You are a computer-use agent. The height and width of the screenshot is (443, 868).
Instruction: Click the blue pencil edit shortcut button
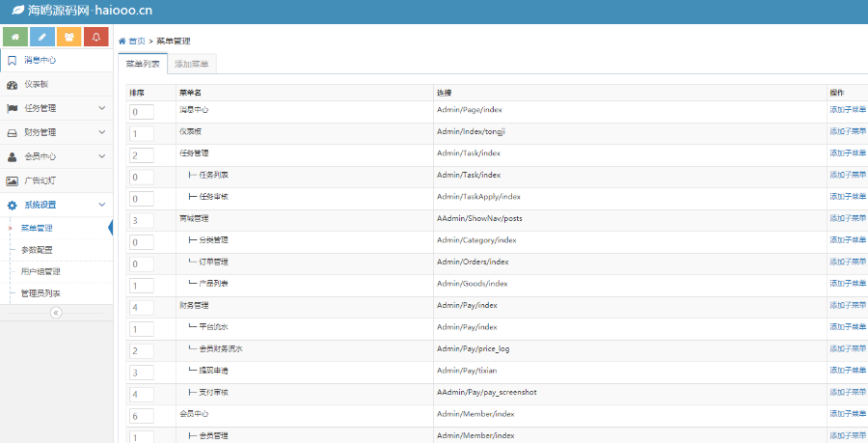click(42, 37)
